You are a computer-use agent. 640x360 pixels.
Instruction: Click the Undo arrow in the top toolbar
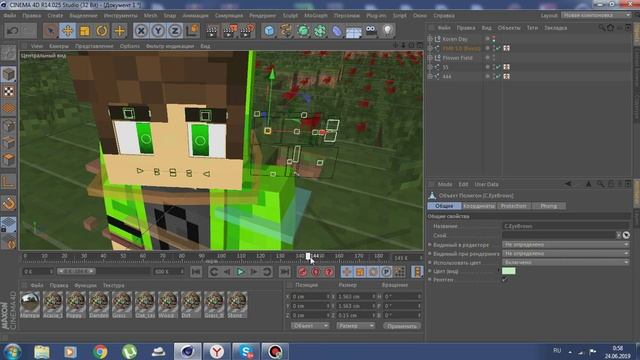coord(13,31)
